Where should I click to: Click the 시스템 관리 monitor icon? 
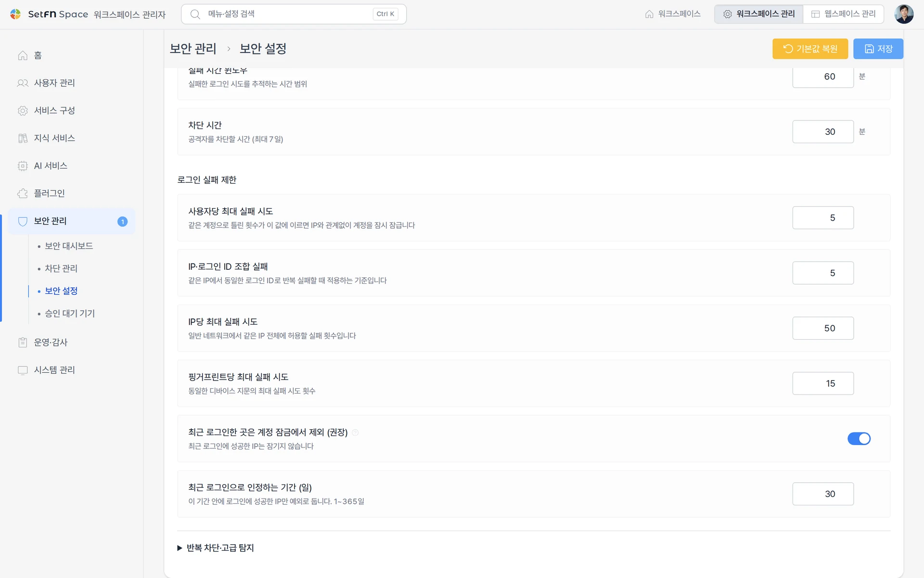point(23,370)
